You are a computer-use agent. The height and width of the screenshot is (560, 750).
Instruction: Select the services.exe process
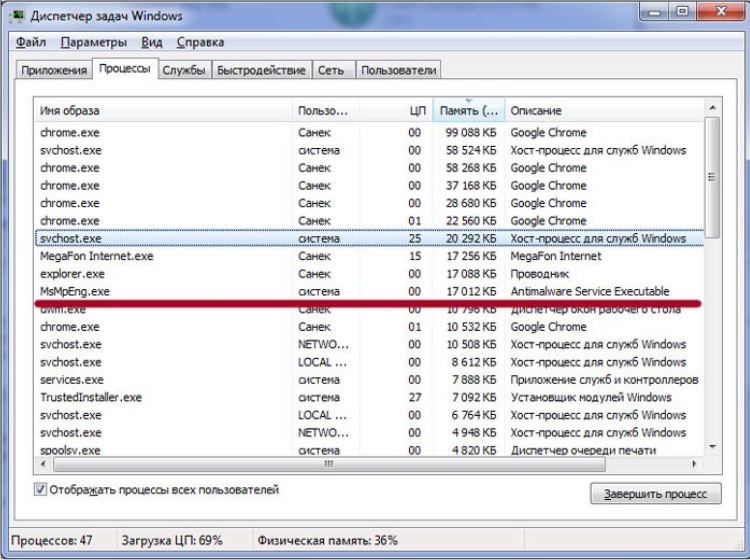pyautogui.click(x=369, y=380)
